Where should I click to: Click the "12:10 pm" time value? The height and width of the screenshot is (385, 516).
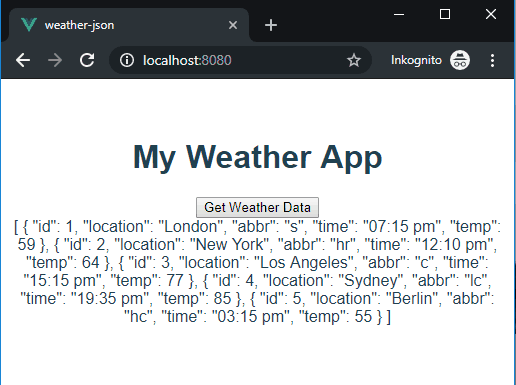pyautogui.click(x=454, y=245)
